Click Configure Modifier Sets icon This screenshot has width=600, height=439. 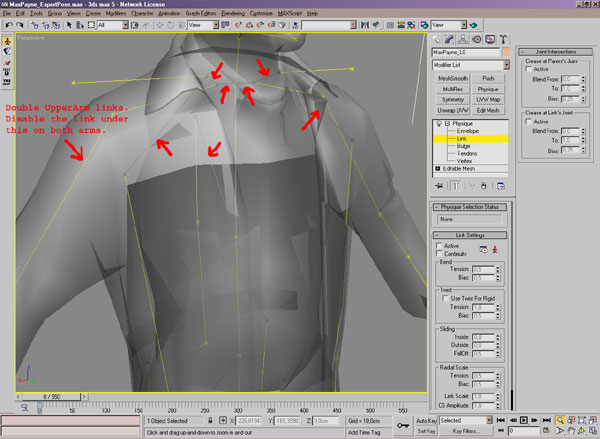tap(502, 185)
